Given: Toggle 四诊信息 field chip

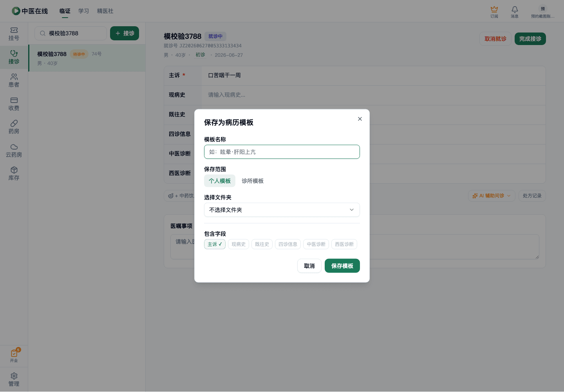Looking at the screenshot, I should [288, 244].
